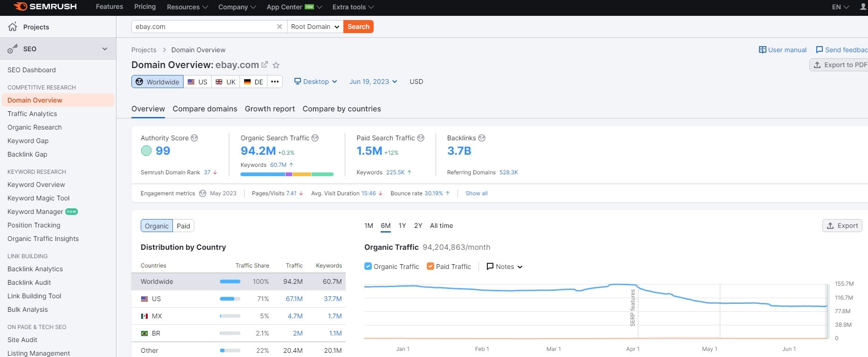Open the Projects home icon

pyautogui.click(x=13, y=27)
